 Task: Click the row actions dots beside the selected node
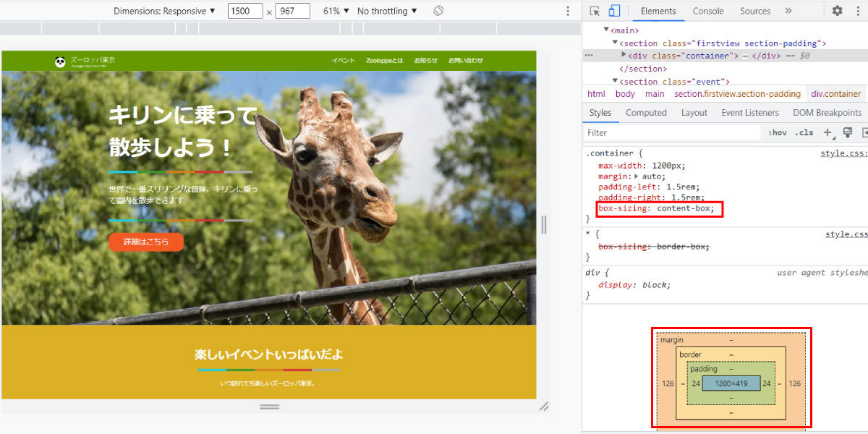(x=589, y=56)
